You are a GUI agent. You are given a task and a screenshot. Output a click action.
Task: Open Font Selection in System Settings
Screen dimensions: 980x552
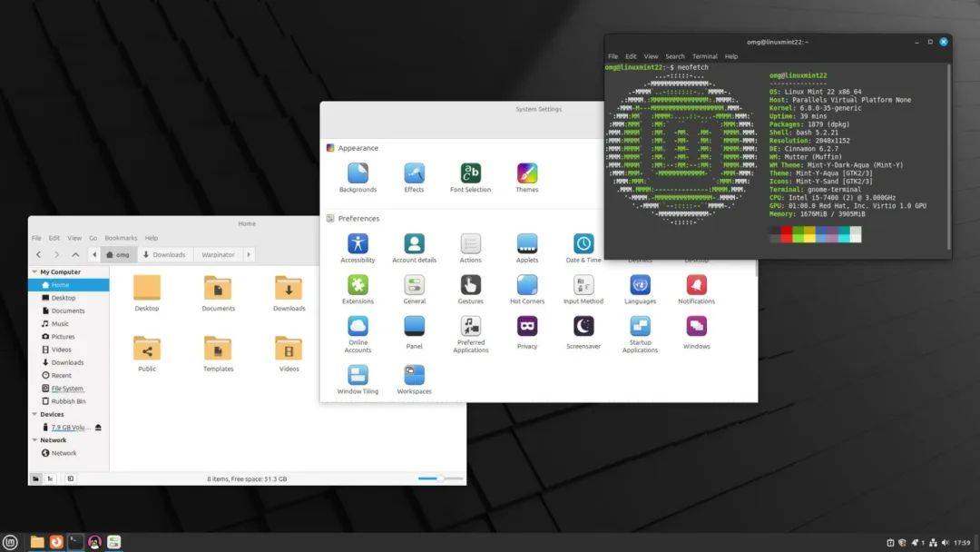pos(470,173)
